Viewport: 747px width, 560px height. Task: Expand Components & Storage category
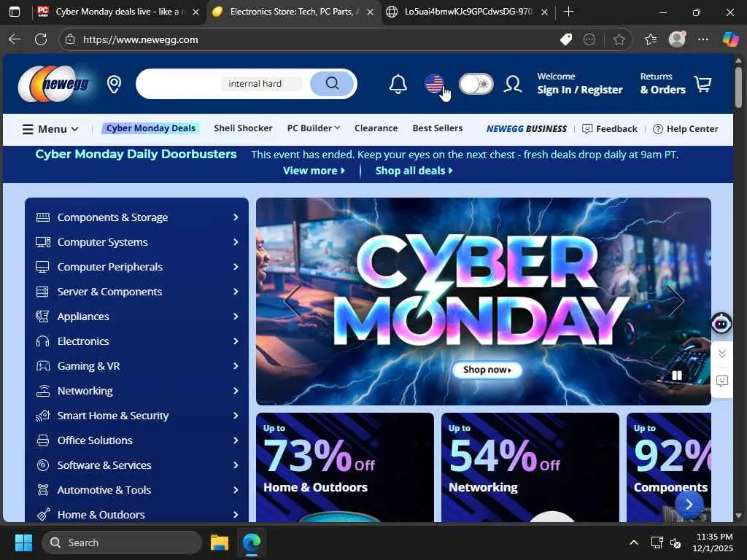click(136, 217)
